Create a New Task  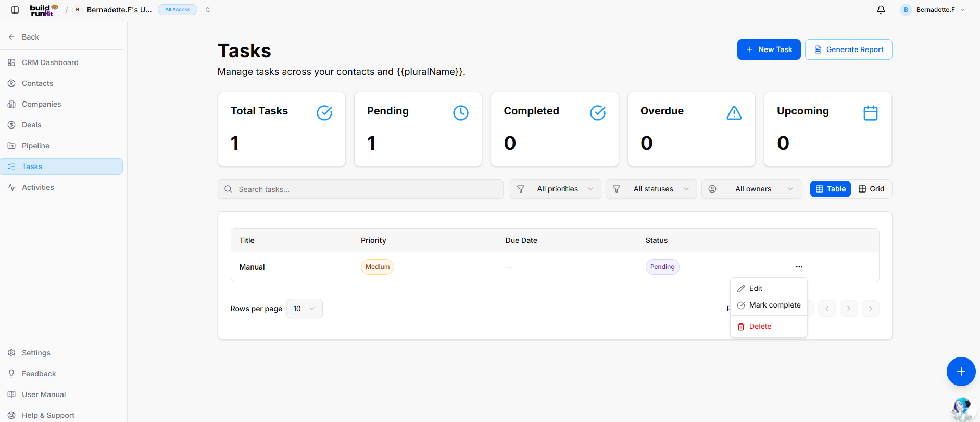[x=769, y=49]
